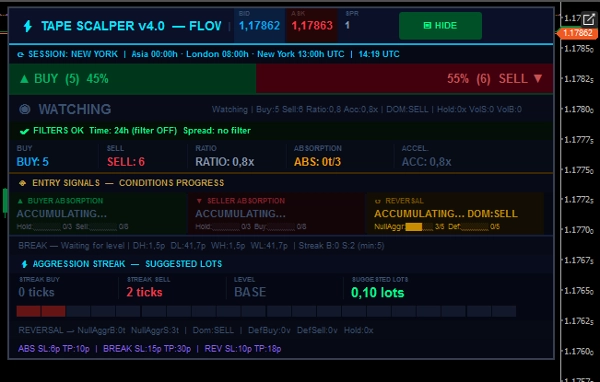Click the 14:19 UTC time
600x382 pixels.
coord(379,54)
